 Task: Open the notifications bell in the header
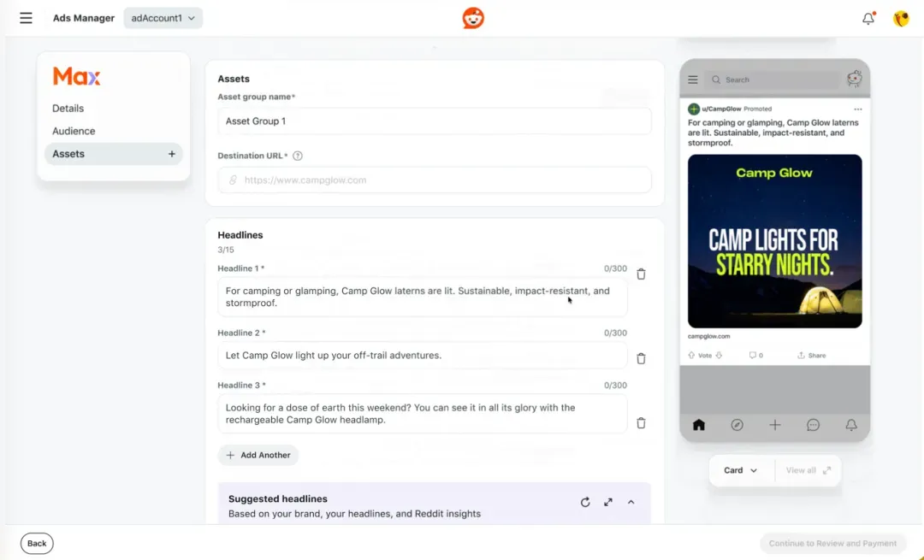tap(868, 18)
